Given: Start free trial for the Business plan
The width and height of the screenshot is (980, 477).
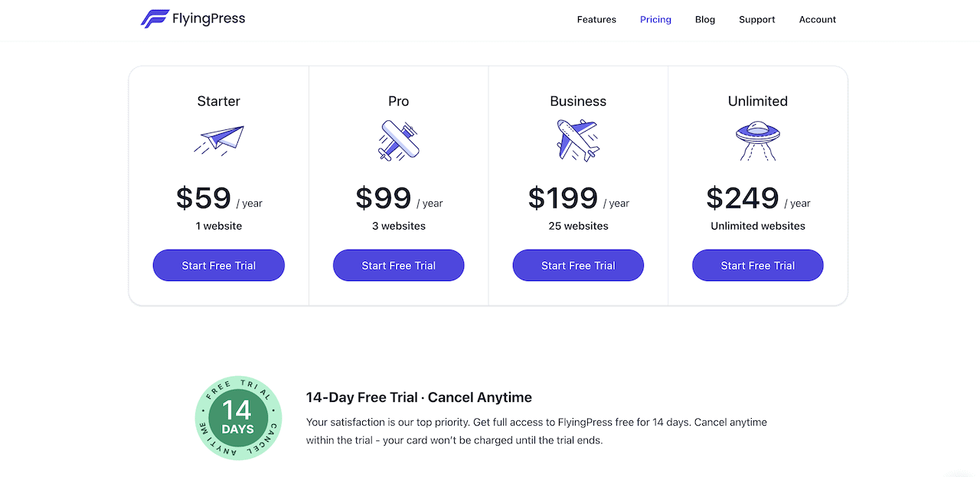Looking at the screenshot, I should [578, 265].
